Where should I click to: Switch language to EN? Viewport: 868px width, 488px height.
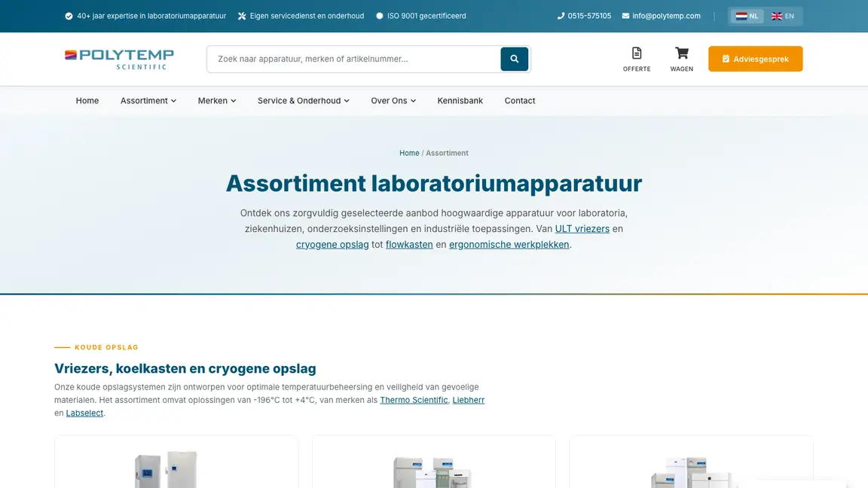pos(783,16)
